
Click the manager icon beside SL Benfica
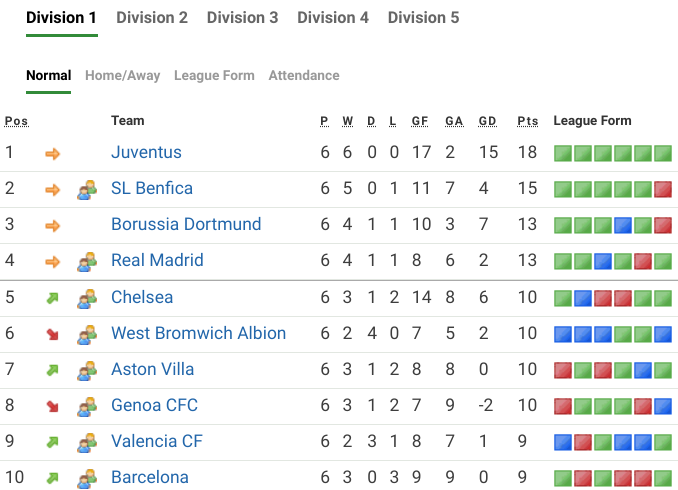point(87,189)
